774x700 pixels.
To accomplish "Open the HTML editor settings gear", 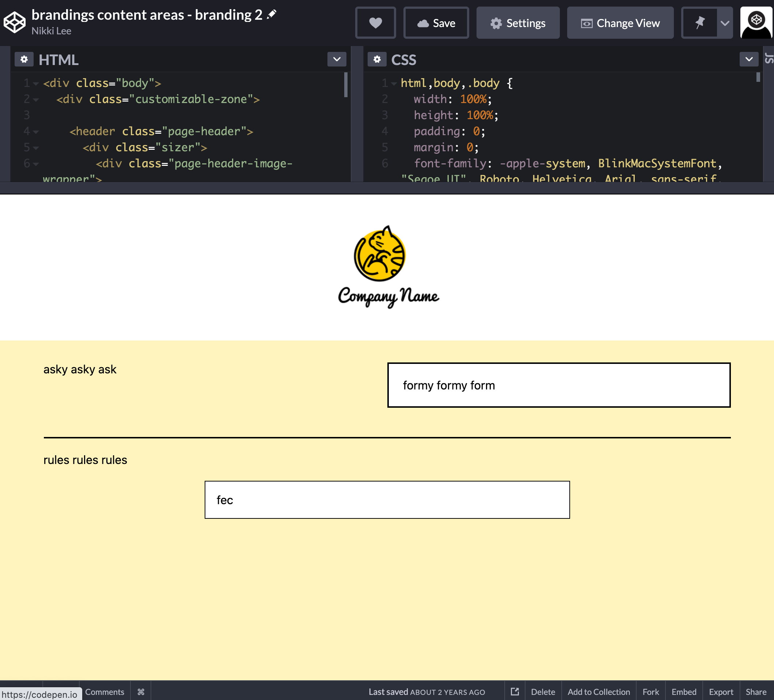I will (x=24, y=60).
